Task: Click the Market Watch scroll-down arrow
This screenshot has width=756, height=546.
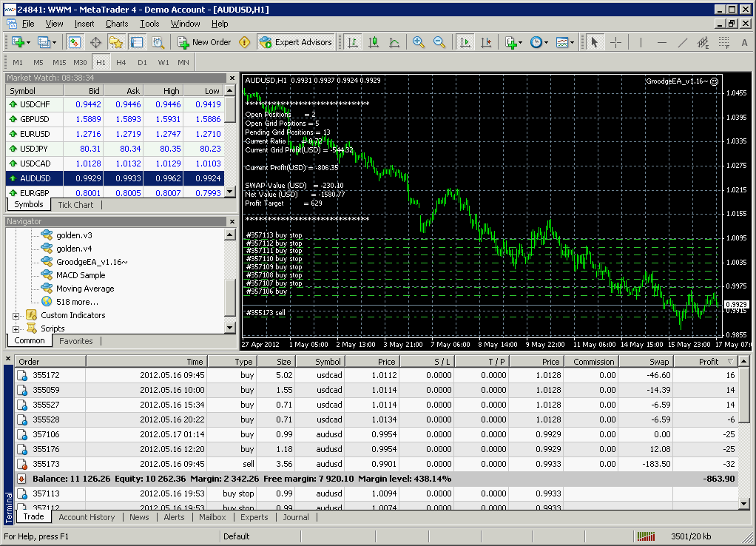Action: click(x=230, y=192)
